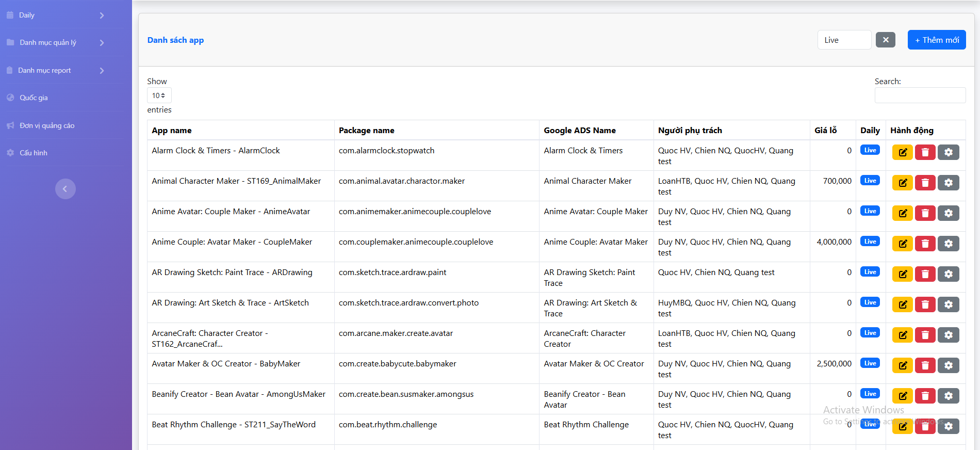980x450 pixels.
Task: Delete the Animal Character Maker app
Action: pos(925,183)
